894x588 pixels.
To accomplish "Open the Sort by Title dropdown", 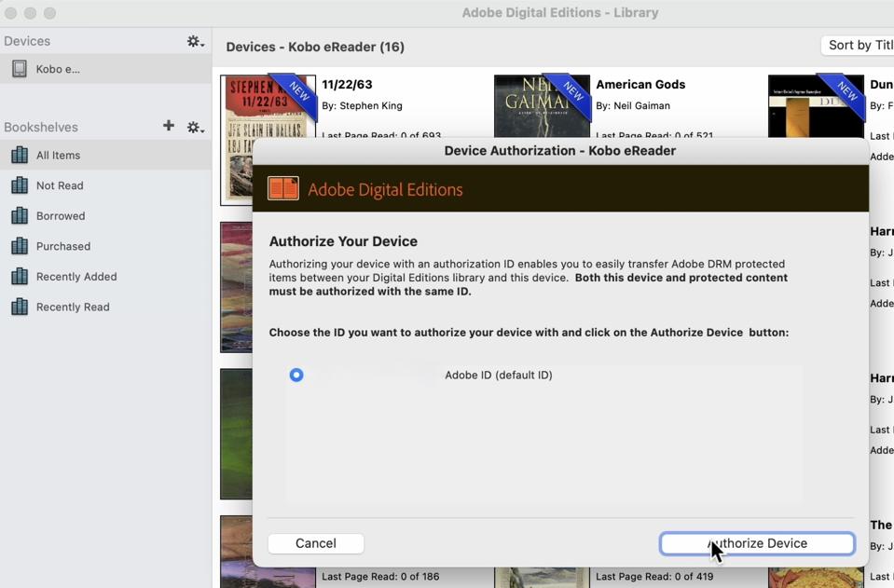I will pyautogui.click(x=858, y=45).
